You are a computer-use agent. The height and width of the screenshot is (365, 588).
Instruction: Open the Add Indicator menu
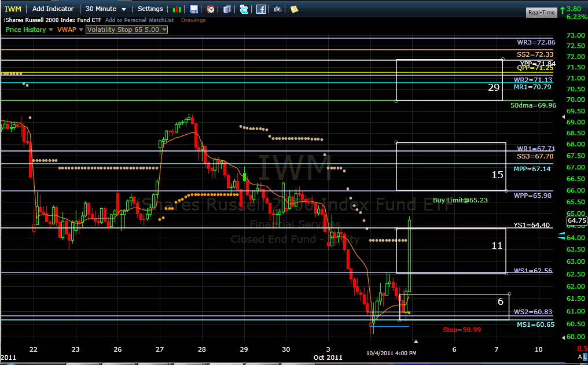tap(53, 9)
